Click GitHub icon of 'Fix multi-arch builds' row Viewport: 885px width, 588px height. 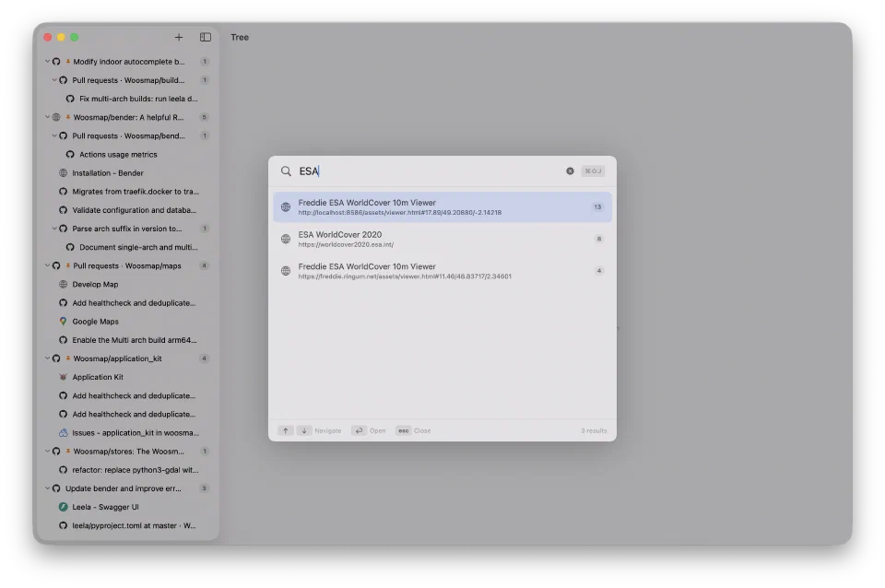click(x=70, y=99)
